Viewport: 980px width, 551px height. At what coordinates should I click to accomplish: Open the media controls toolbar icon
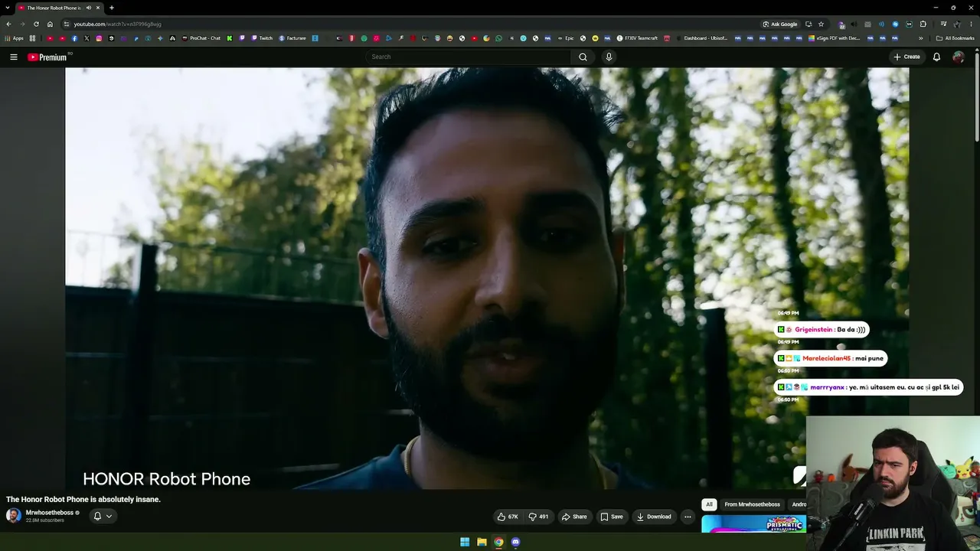click(x=943, y=24)
